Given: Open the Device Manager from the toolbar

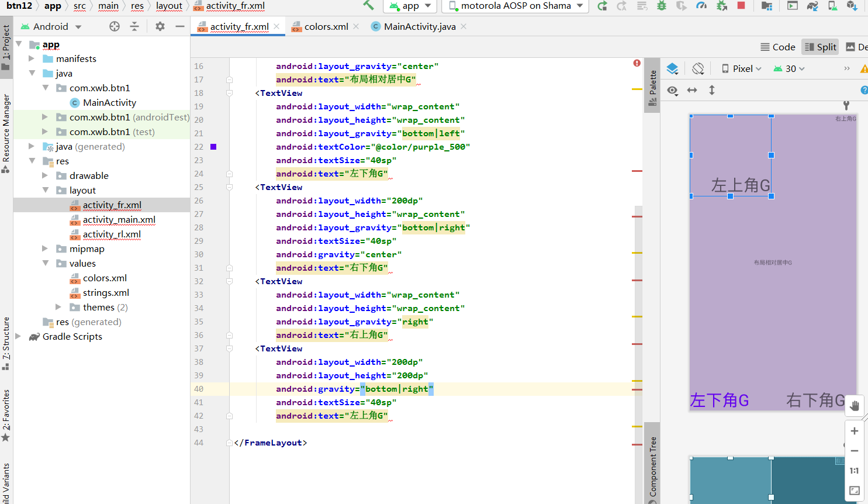Looking at the screenshot, I should point(833,6).
